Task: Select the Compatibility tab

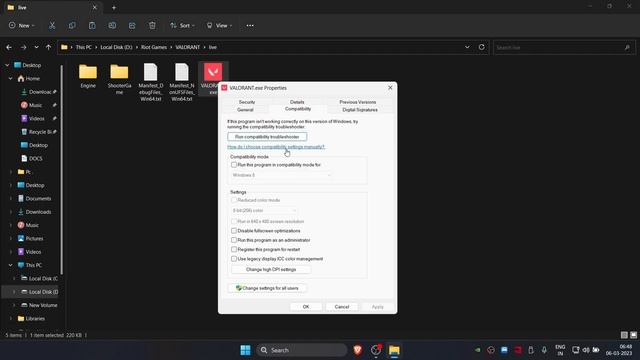Action: [298, 109]
